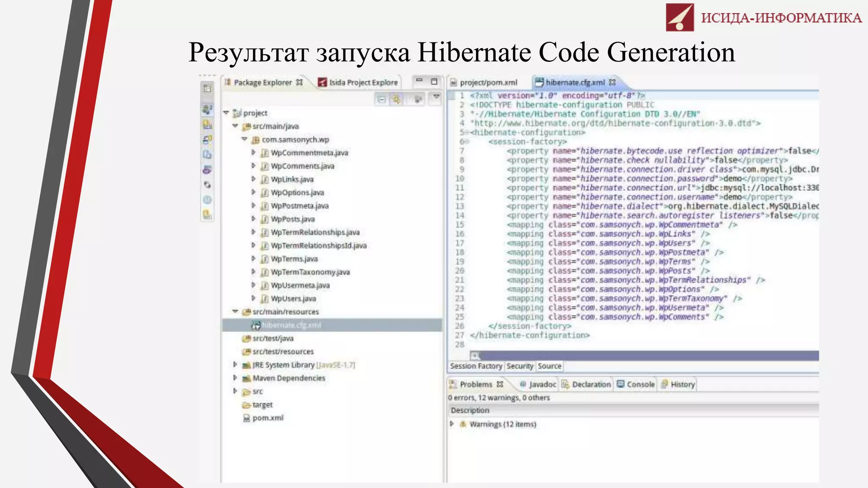Screen dimensions: 868x488
Task: Click Isida Project Explorer tab red icon
Action: (323, 82)
